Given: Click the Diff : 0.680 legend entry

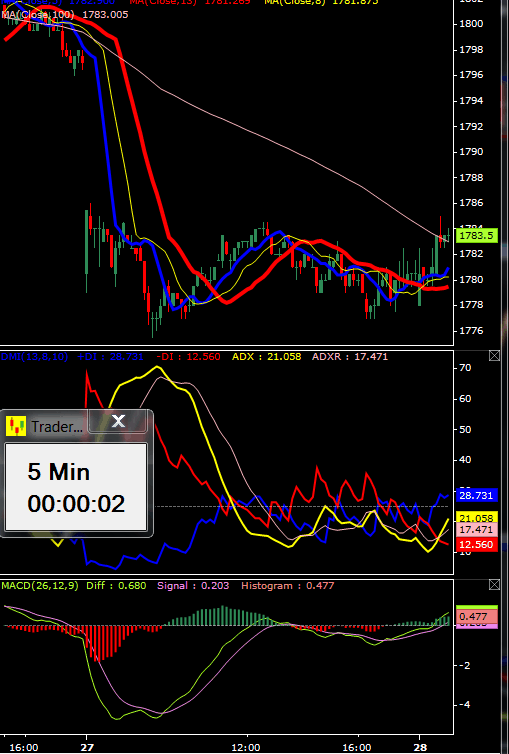Looking at the screenshot, I should tap(116, 586).
